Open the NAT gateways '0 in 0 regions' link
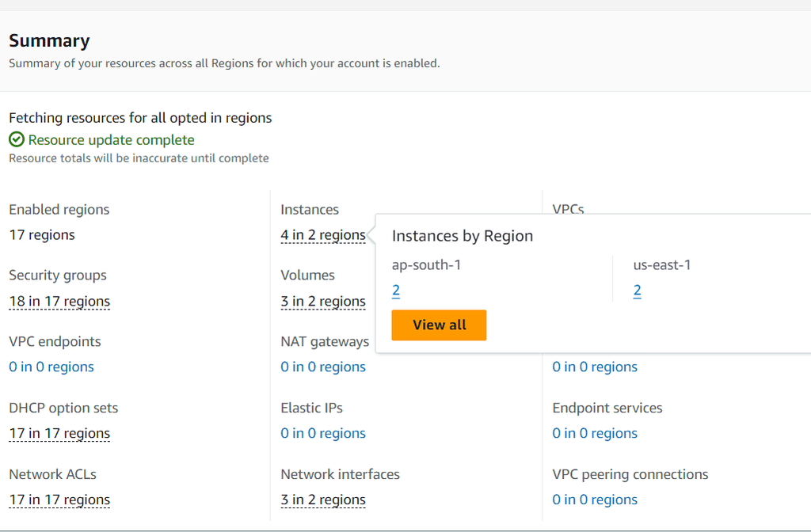The height and width of the screenshot is (532, 811). click(323, 367)
